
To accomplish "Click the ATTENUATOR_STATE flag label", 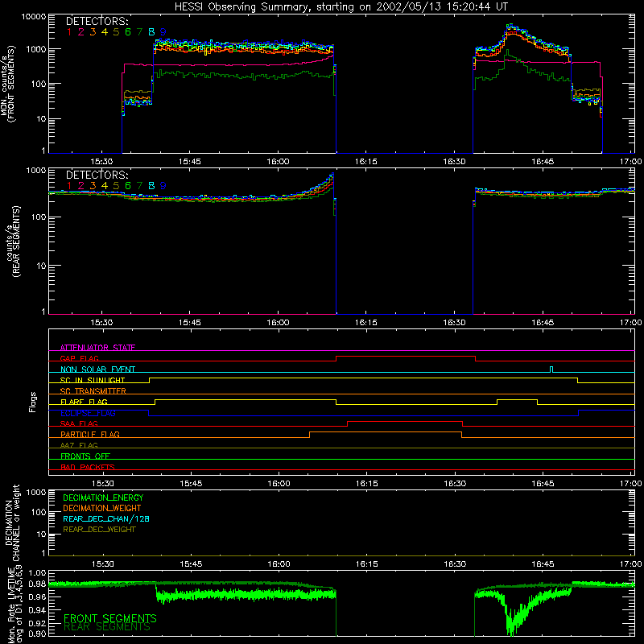I will click(x=97, y=348).
